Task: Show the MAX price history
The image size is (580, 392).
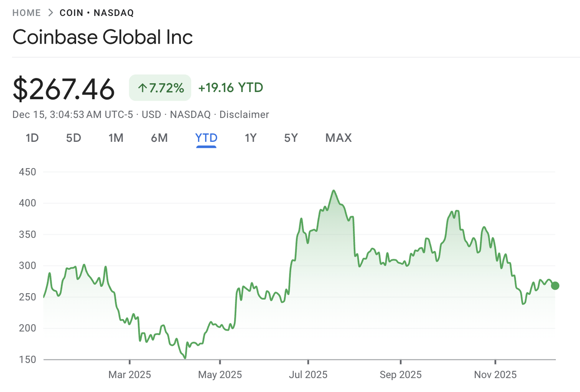Action: click(338, 138)
